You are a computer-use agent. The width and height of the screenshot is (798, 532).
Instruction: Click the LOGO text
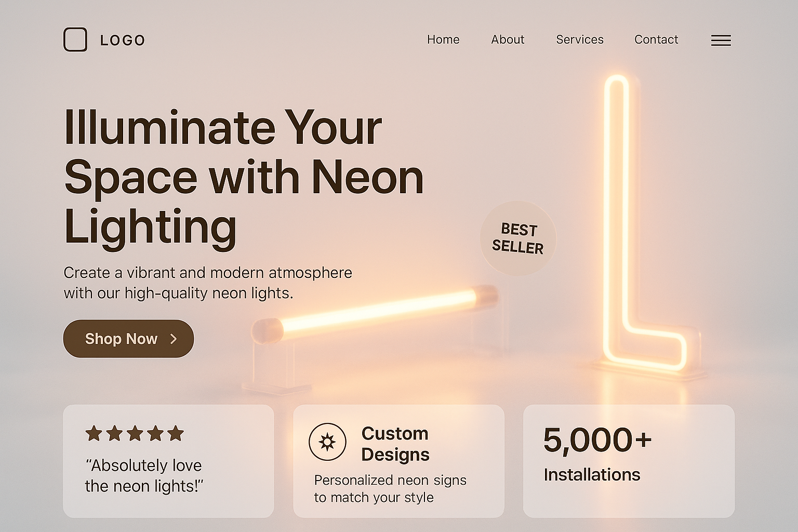point(123,41)
